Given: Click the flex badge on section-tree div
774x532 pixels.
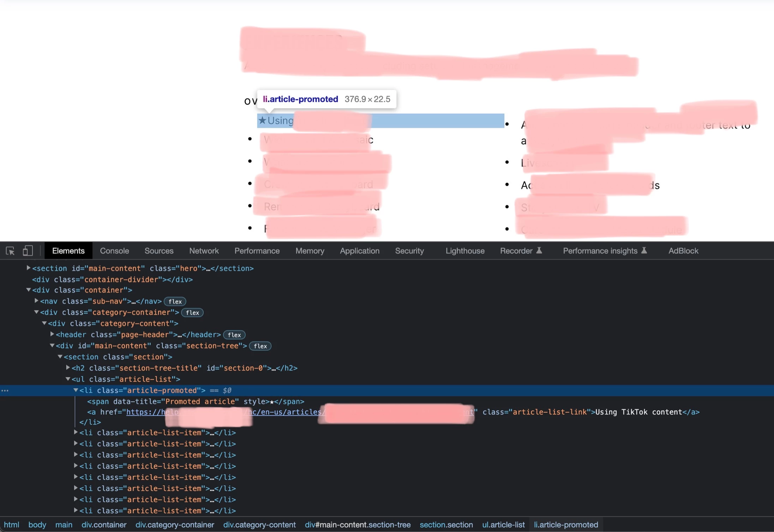Looking at the screenshot, I should (260, 346).
